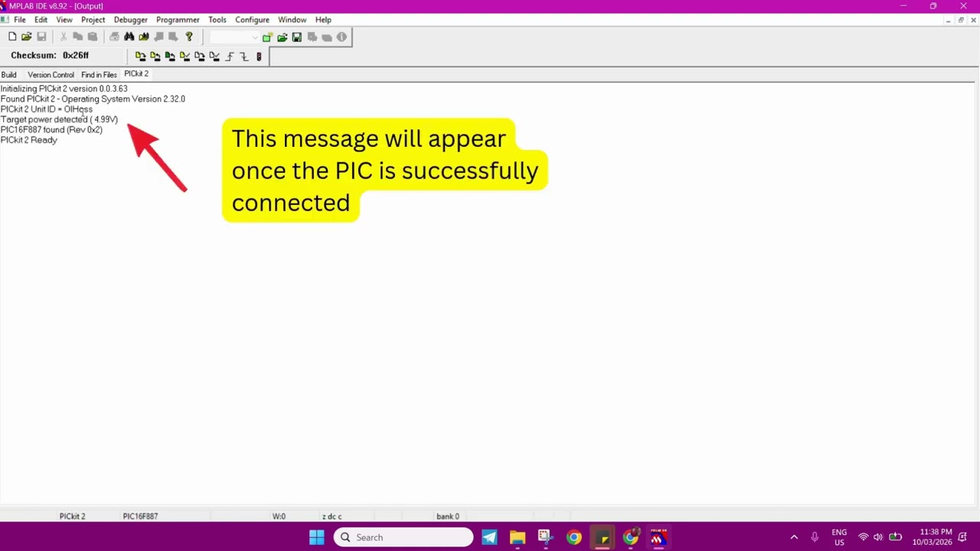Click the greyed info icon in project toolbar

click(341, 37)
